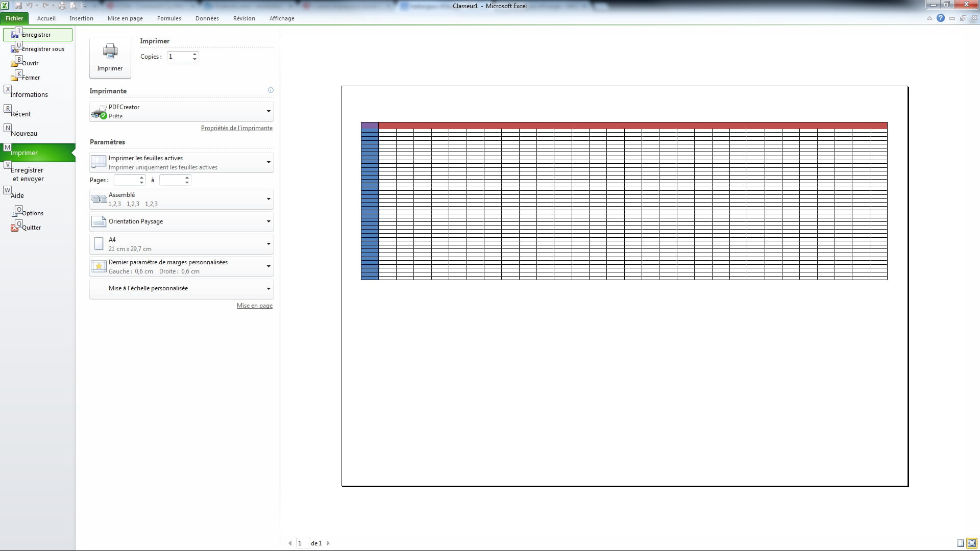
Task: Open the Propriétés de l'imprimante link
Action: (236, 128)
